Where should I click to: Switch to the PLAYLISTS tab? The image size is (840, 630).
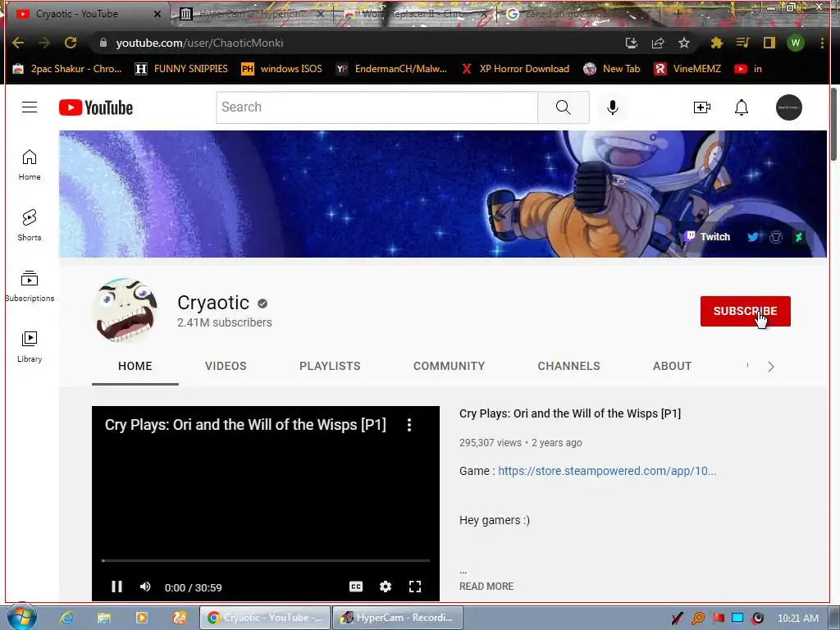pos(330,366)
